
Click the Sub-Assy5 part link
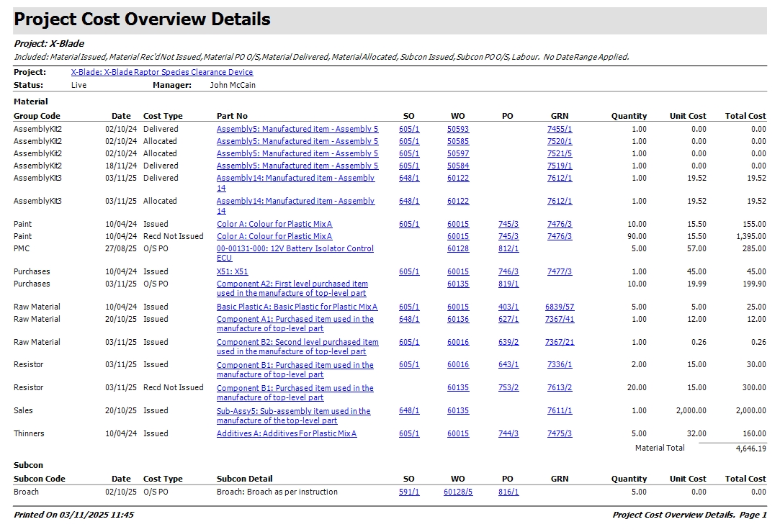pyautogui.click(x=293, y=412)
